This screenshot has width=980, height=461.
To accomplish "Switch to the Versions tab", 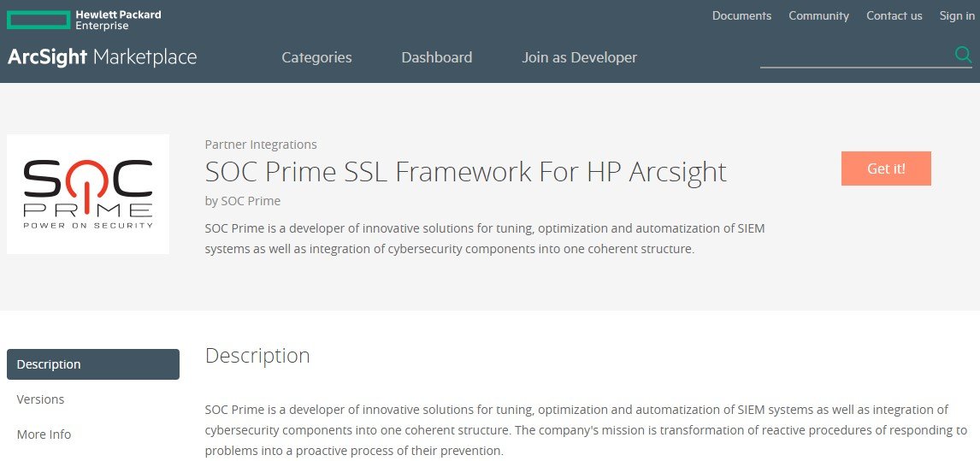I will 40,399.
